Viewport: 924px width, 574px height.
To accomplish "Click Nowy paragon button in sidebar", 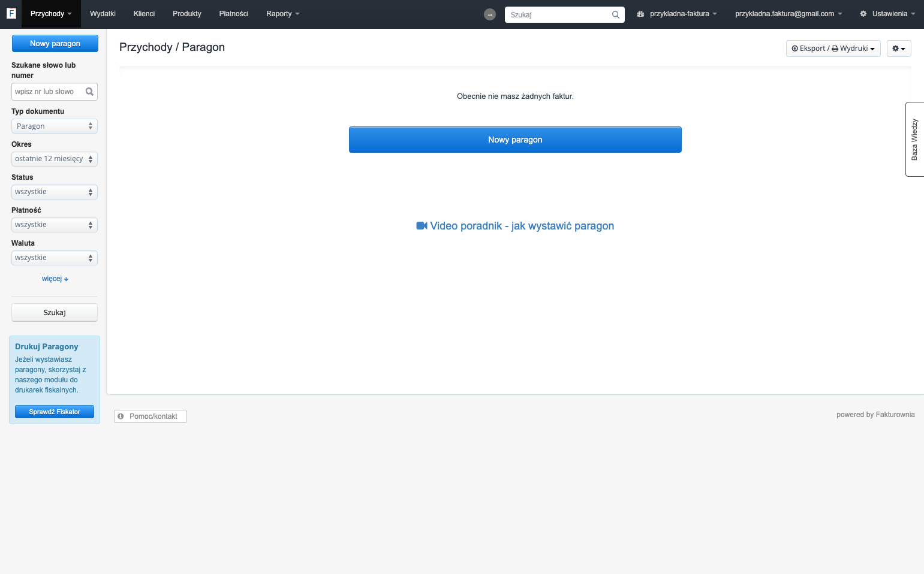I will (55, 44).
